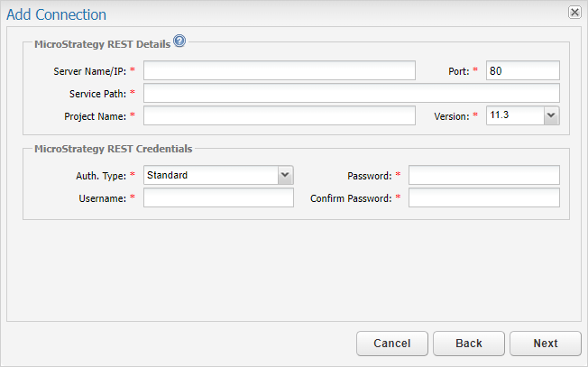588x367 pixels.
Task: Click the MicroStrategy REST Details heading
Action: (x=103, y=44)
